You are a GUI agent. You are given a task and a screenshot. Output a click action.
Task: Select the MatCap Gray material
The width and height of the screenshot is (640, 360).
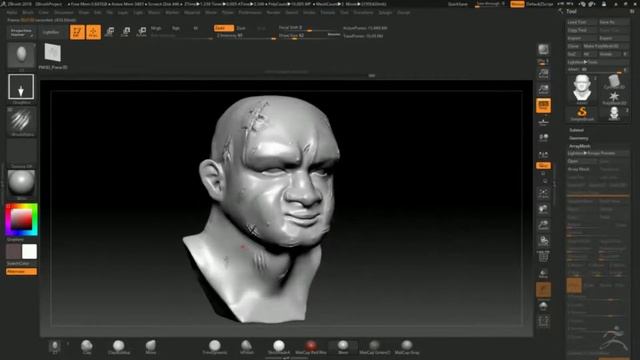tap(407, 347)
